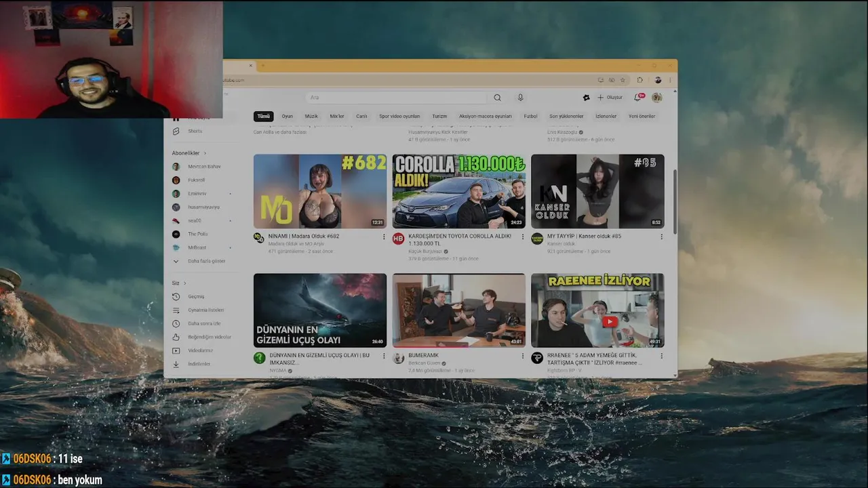The image size is (868, 488).
Task: Select the Turizm filter chip
Action: [439, 116]
